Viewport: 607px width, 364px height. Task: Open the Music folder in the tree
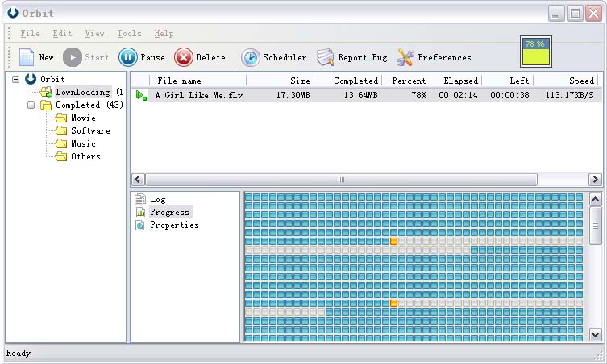coord(83,143)
